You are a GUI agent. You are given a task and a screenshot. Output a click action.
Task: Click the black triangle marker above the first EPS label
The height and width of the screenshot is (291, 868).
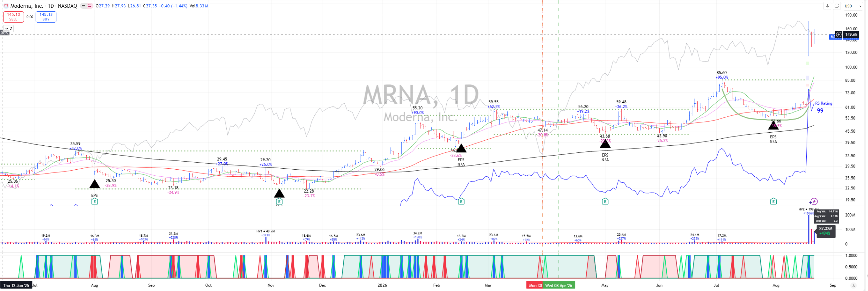[x=94, y=184]
